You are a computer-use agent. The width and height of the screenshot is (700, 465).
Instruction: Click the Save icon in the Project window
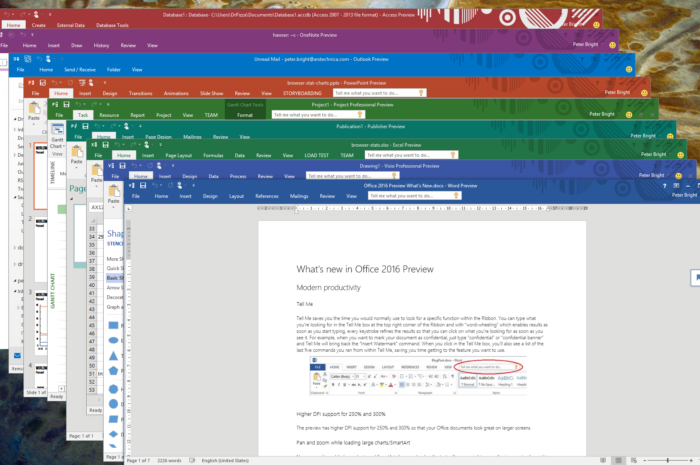[66, 104]
